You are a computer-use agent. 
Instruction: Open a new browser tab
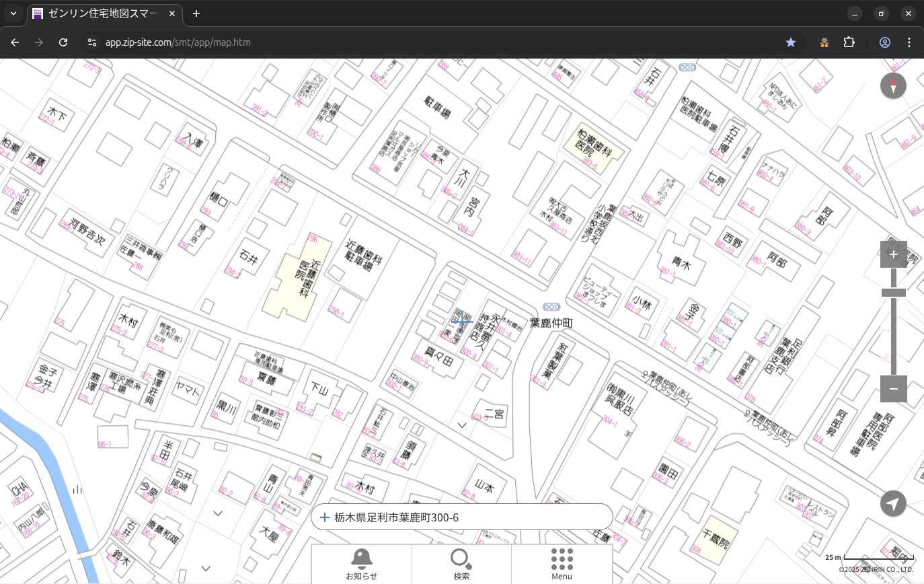coord(196,13)
